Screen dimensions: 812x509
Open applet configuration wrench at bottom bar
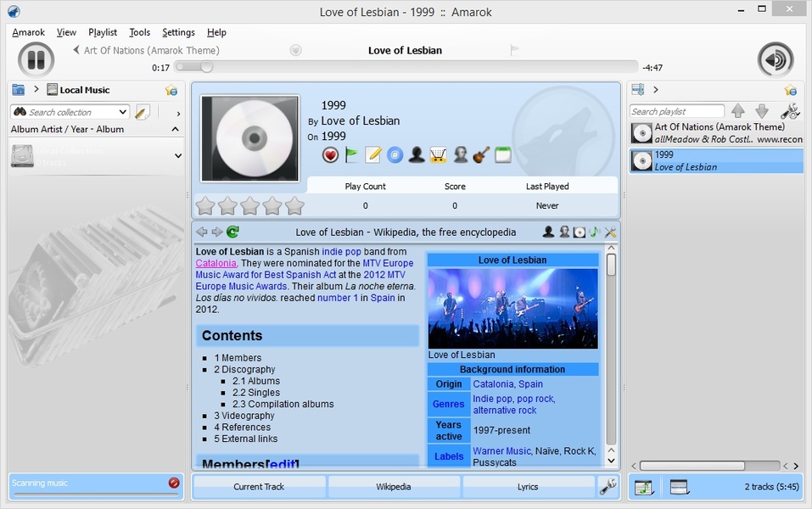click(x=608, y=487)
